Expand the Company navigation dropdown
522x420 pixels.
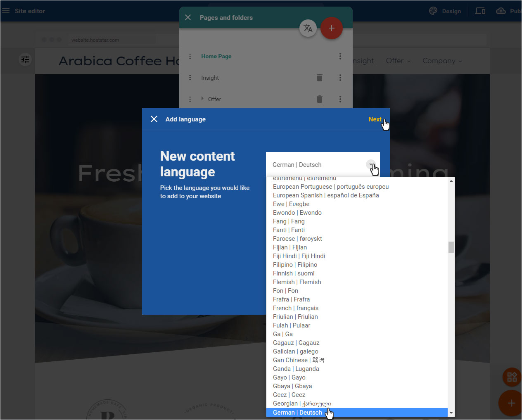pos(442,61)
